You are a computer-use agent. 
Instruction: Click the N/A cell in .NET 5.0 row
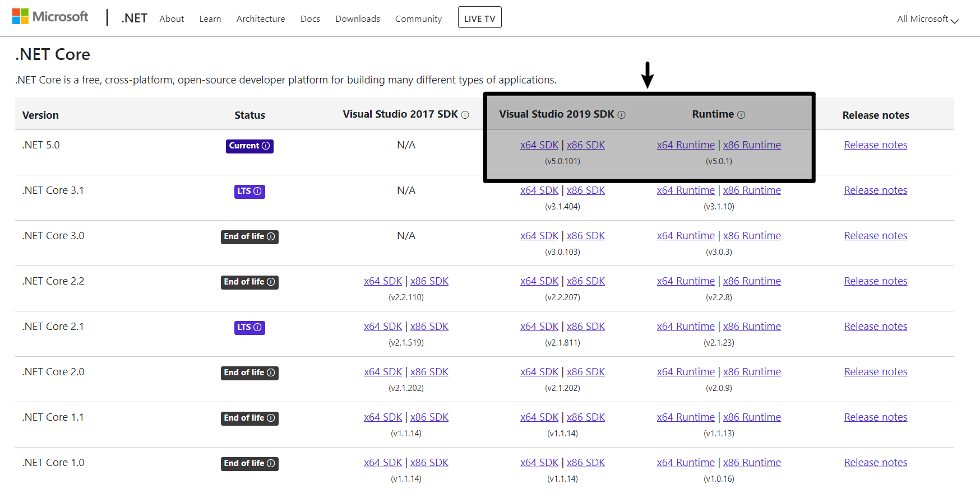[x=406, y=145]
